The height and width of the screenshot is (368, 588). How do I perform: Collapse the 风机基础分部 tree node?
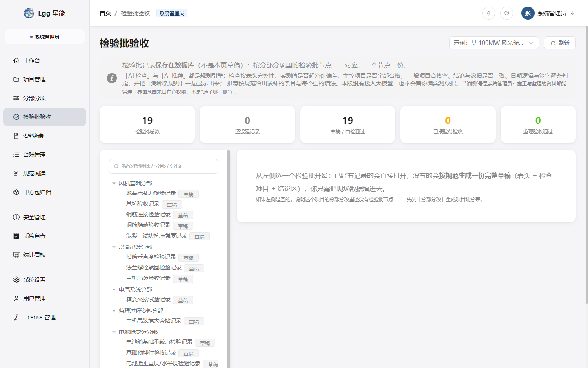114,183
